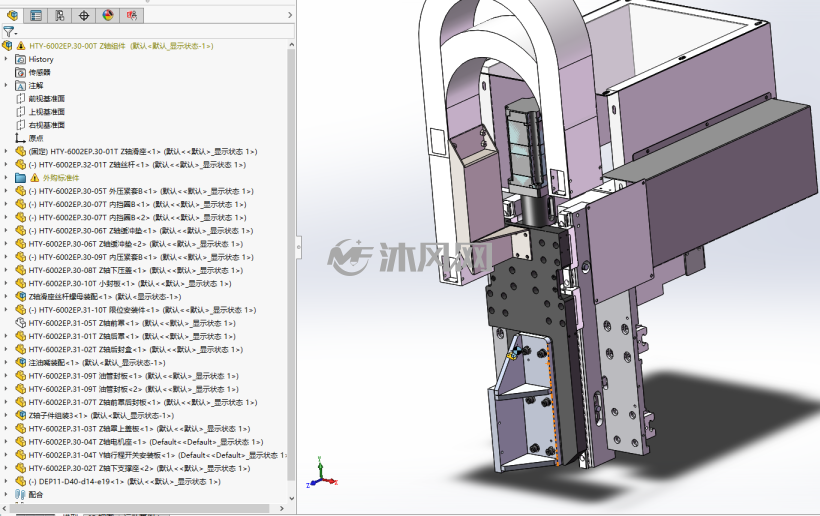The image size is (820, 516).
Task: Click part icon of 31-02T Z轴后封盒<1>
Action: tap(20, 349)
